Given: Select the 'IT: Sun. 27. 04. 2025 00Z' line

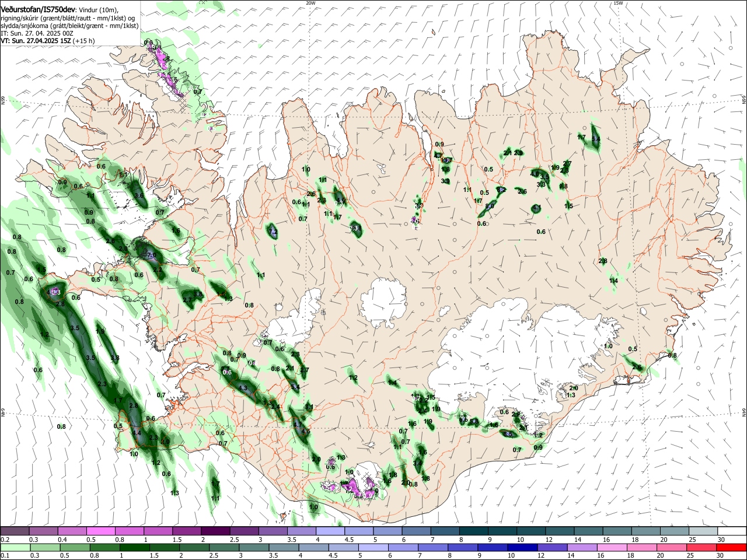Looking at the screenshot, I should 37,33.
